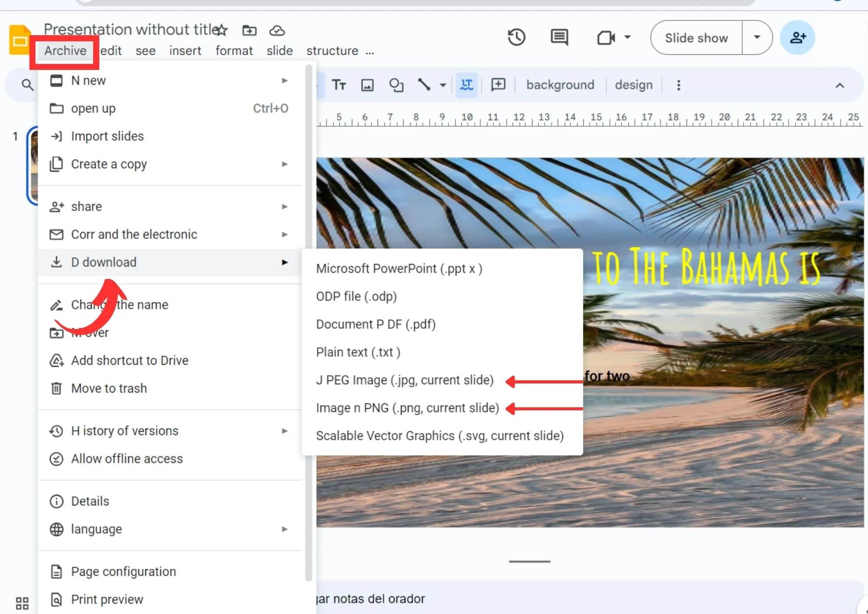This screenshot has width=868, height=614.
Task: Choose Image n PNG (.png, current slide)
Action: tap(442, 408)
